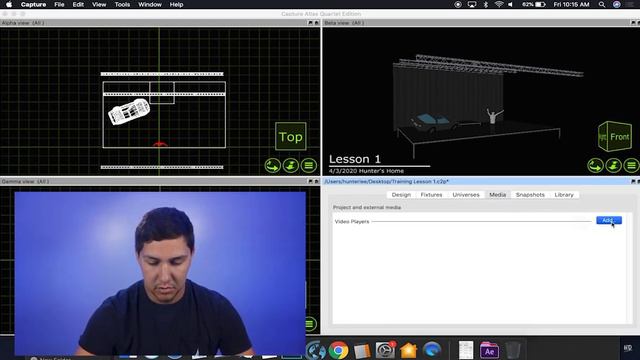Click the middle green round icon in Alpha view
The height and width of the screenshot is (360, 640).
(291, 165)
